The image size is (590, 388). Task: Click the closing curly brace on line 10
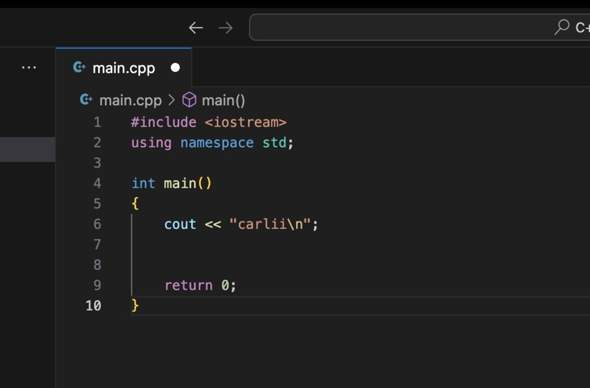pos(135,305)
